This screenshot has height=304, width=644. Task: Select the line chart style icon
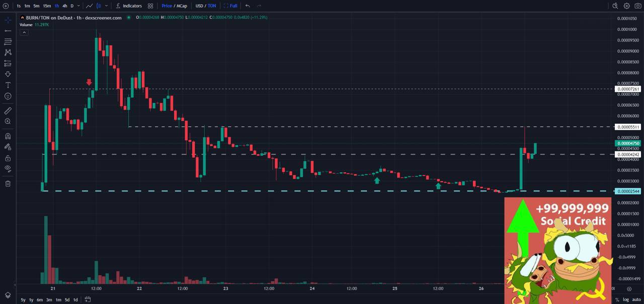tap(89, 6)
